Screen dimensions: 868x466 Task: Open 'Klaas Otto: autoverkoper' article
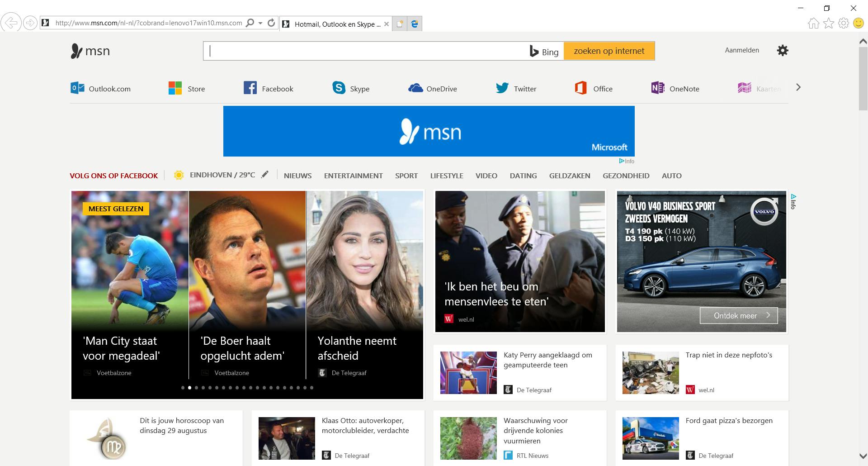point(338,438)
